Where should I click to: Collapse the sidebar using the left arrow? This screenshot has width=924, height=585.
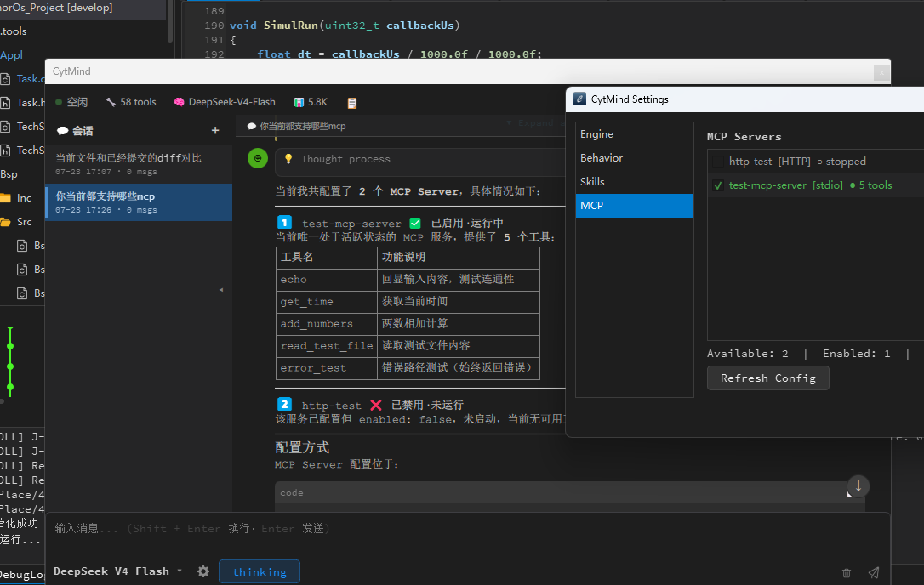[x=221, y=290]
